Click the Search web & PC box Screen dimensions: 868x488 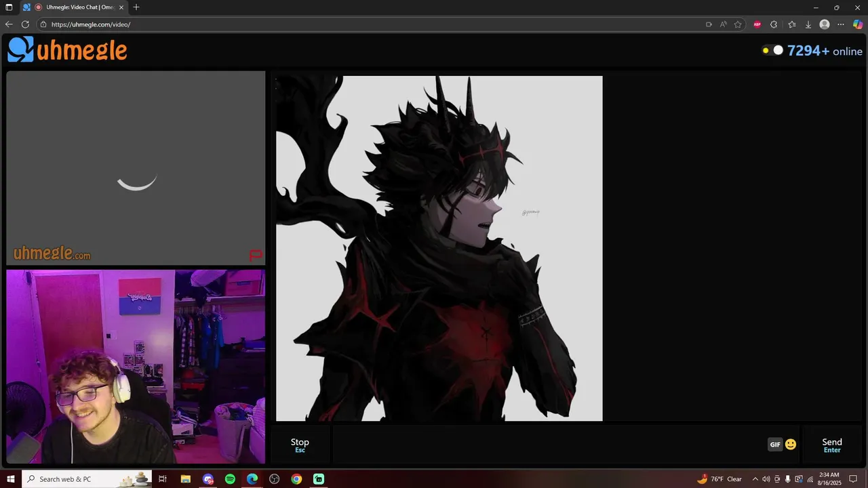[88, 479]
